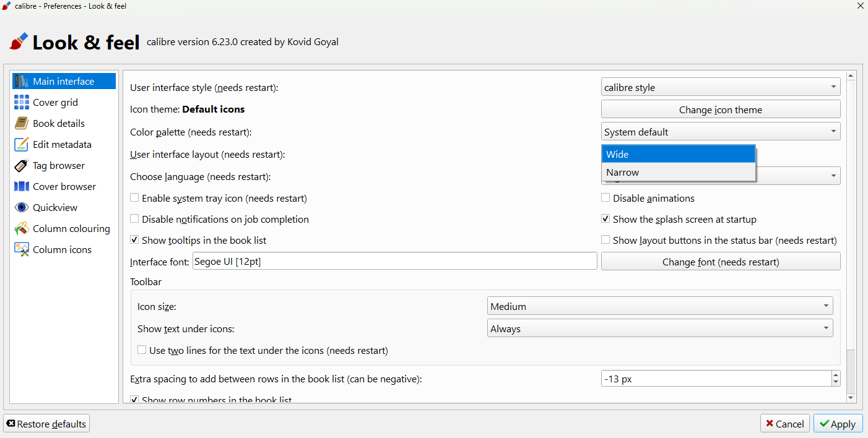Image resolution: width=868 pixels, height=438 pixels.
Task: Open the Column icons section icon
Action: [22, 249]
